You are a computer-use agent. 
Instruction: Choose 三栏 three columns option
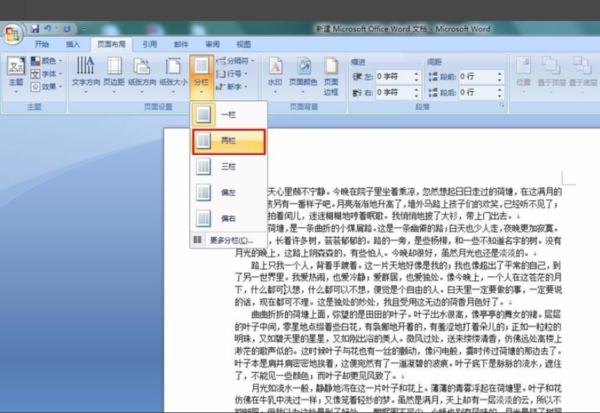click(x=228, y=167)
